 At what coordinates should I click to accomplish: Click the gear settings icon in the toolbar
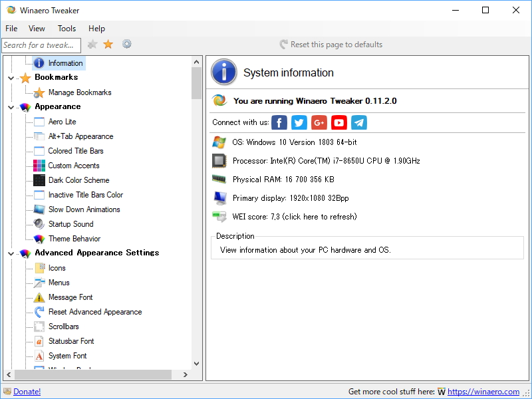point(126,44)
